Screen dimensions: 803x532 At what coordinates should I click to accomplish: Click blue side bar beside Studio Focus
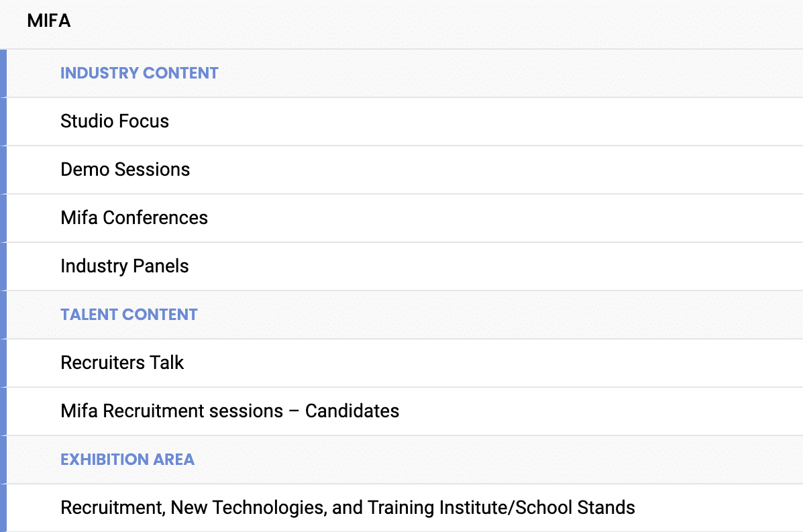click(x=3, y=121)
